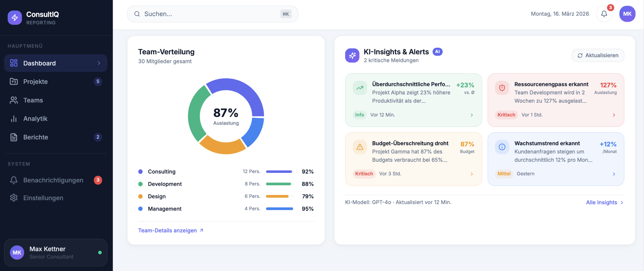Open Einstellungen via gear icon
The height and width of the screenshot is (271, 644).
(14, 198)
